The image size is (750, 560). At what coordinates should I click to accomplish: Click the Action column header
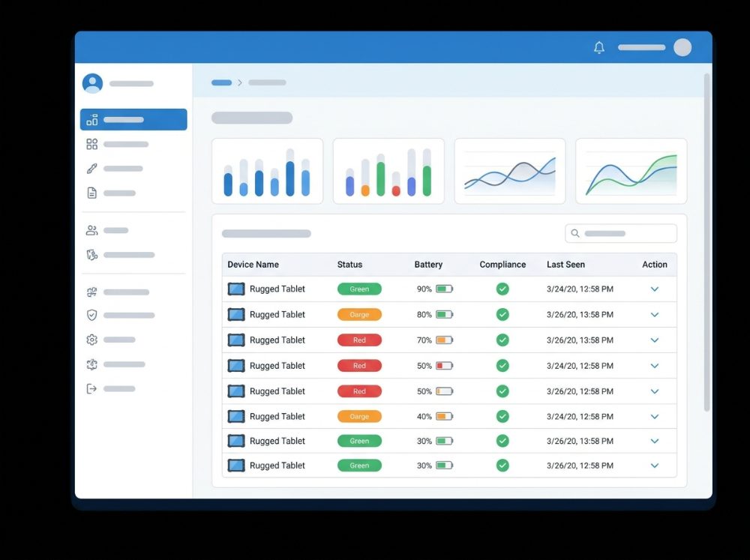pyautogui.click(x=654, y=265)
